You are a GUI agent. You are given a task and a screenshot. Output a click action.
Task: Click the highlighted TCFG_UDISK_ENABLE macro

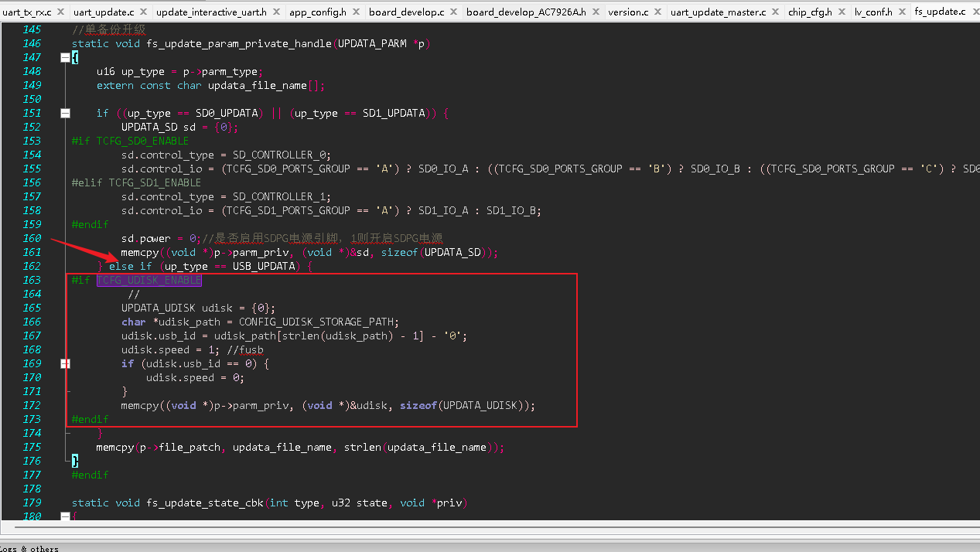click(x=149, y=280)
